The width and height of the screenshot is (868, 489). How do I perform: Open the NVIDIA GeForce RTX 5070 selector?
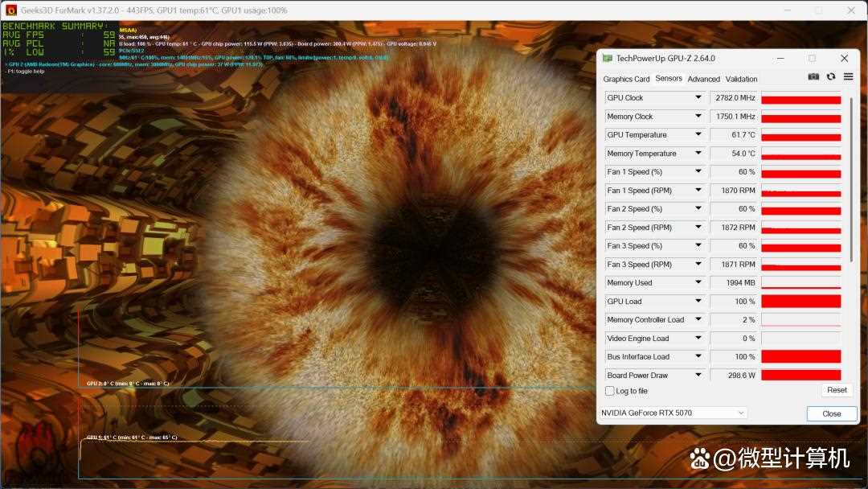click(673, 413)
